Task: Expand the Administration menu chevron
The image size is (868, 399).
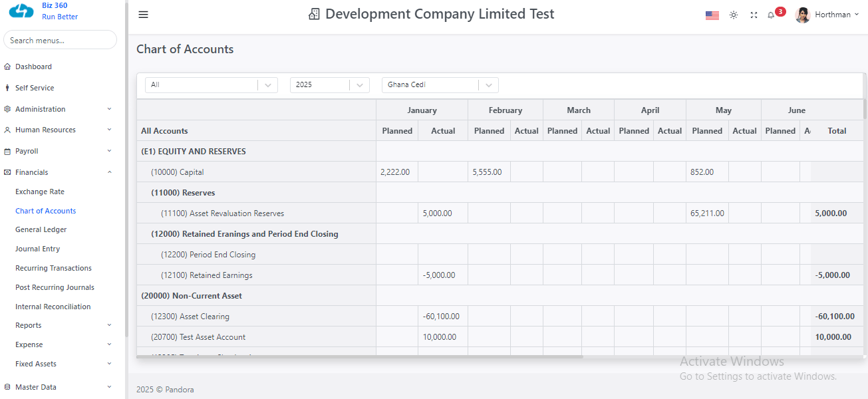Action: [x=110, y=109]
